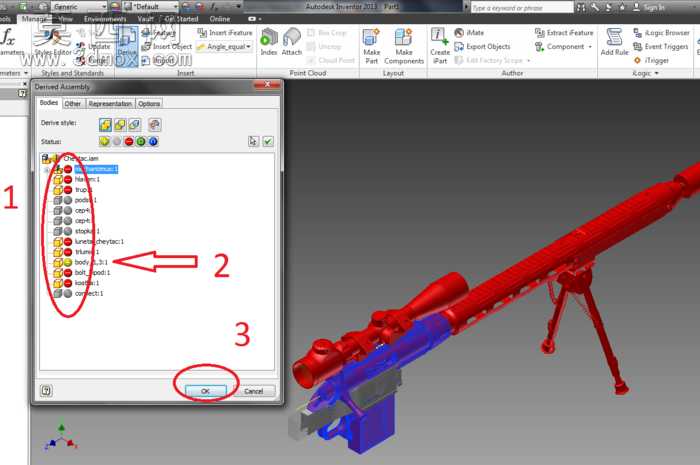Click the Make Components tool

[404, 46]
